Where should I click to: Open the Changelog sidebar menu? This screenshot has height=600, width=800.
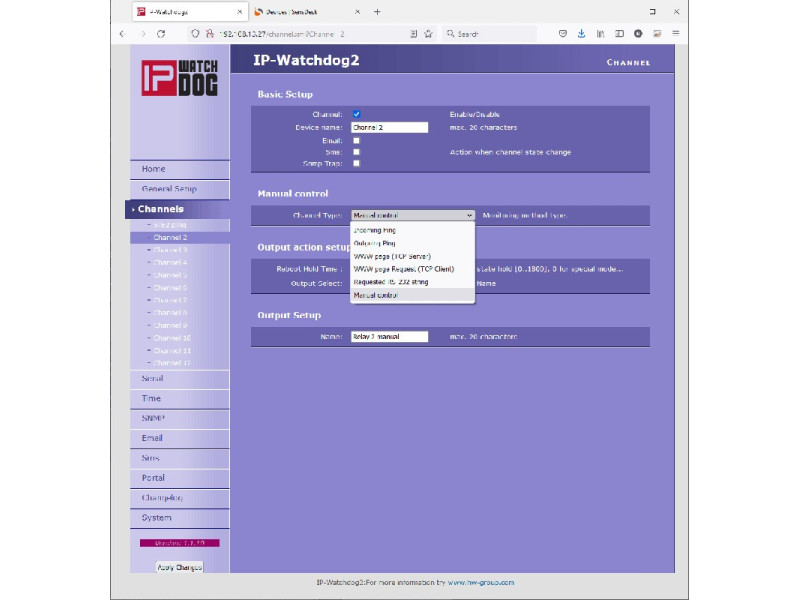point(180,498)
